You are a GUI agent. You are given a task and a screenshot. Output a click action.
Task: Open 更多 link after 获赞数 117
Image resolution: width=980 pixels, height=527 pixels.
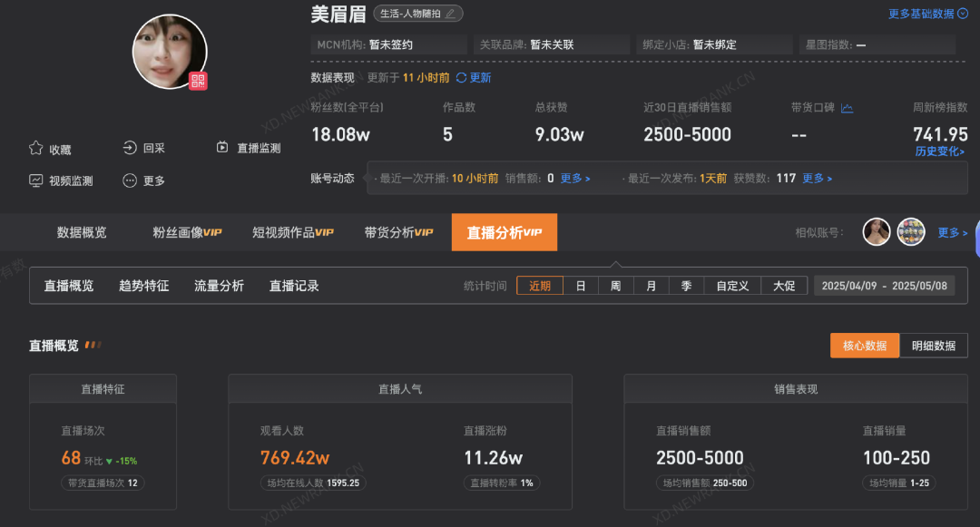tap(817, 179)
